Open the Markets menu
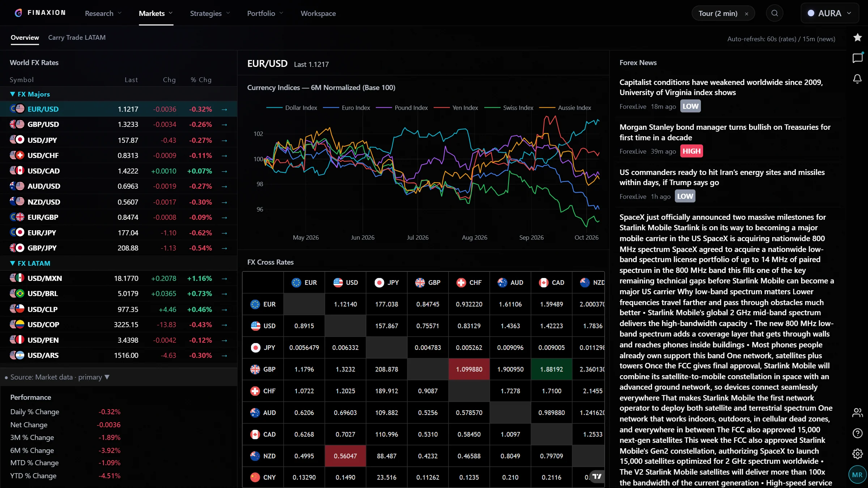Image resolution: width=868 pixels, height=488 pixels. 156,13
